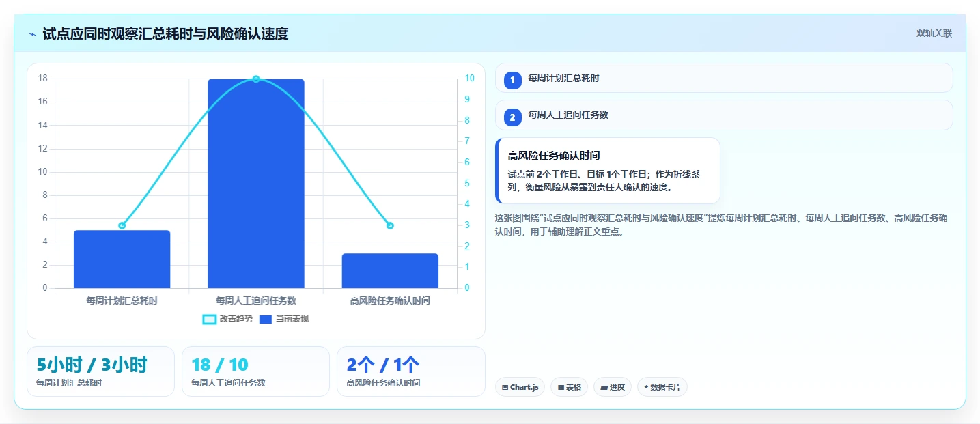The width and height of the screenshot is (980, 424).
Task: Click the x-axis label 每周人工追问任务数
Action: pyautogui.click(x=256, y=300)
